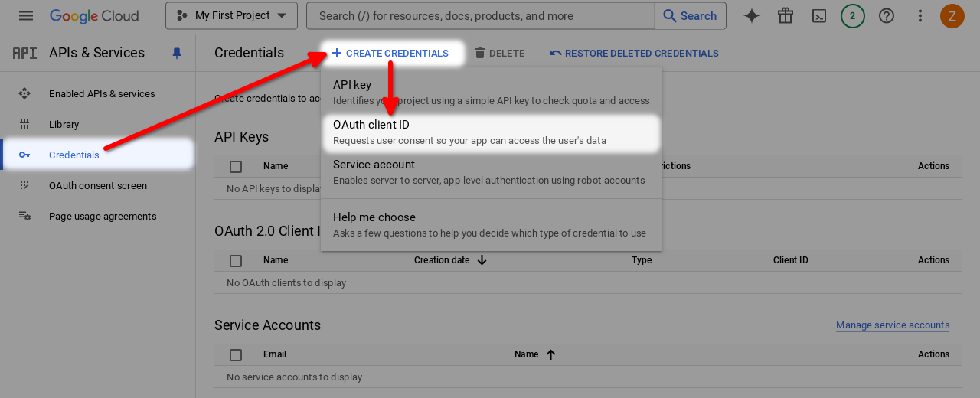Click the Service Accounts section heading
This screenshot has height=398, width=980.
tap(267, 325)
